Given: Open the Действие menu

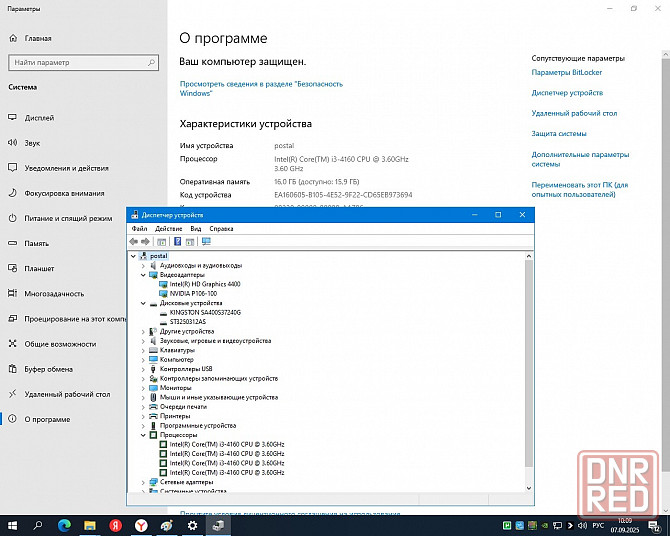Looking at the screenshot, I should click(x=168, y=229).
